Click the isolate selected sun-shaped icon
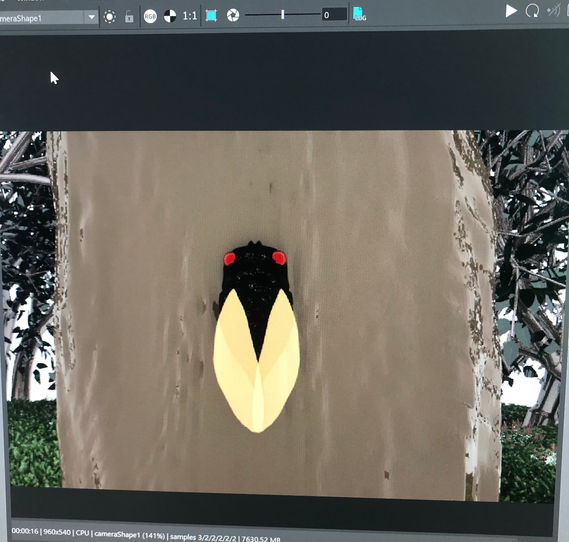Image resolution: width=569 pixels, height=542 pixels. pos(110,17)
